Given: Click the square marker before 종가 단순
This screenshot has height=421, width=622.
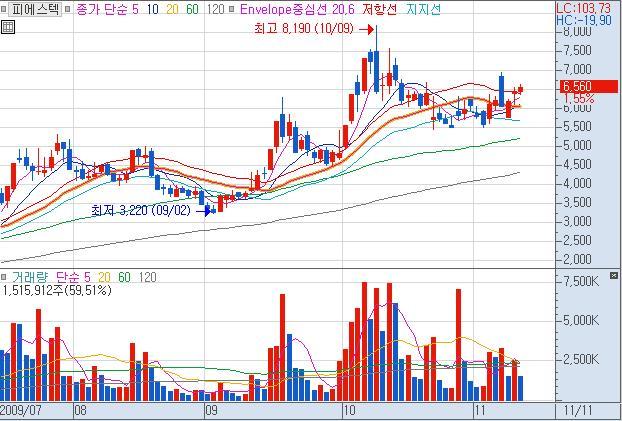Looking at the screenshot, I should pos(68,9).
